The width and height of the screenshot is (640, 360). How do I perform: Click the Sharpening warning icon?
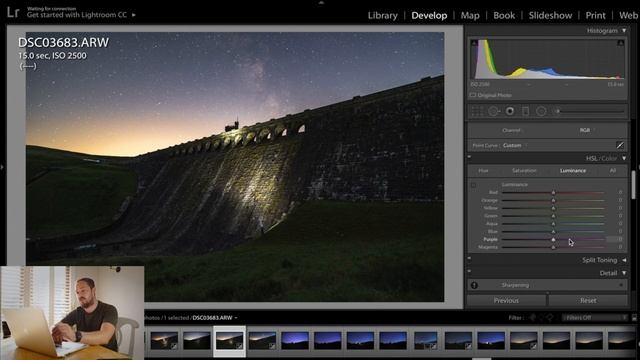[474, 285]
